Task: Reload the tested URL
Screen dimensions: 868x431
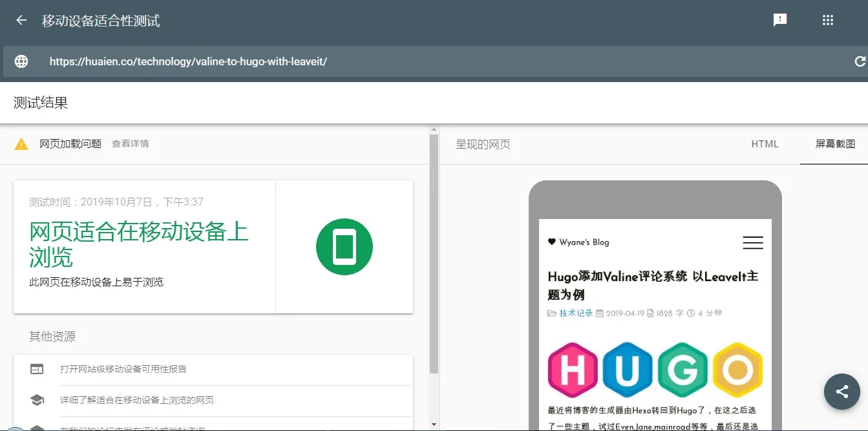Action: [860, 61]
